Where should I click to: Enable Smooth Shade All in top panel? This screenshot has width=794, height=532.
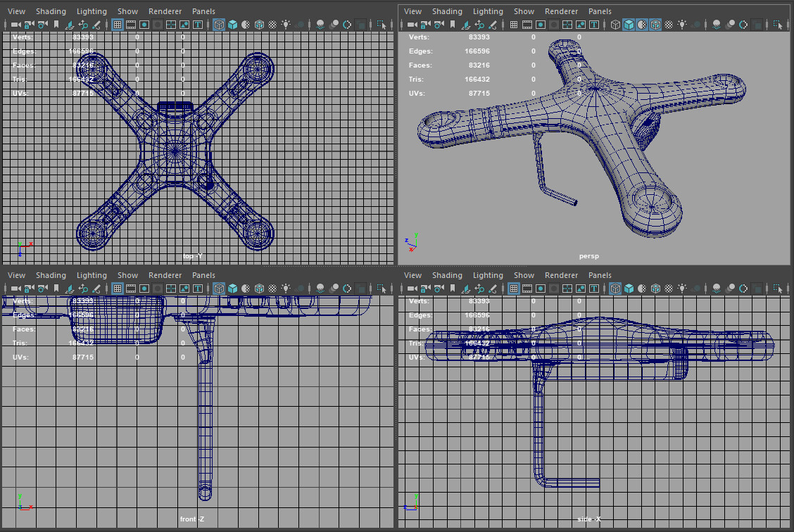point(232,25)
